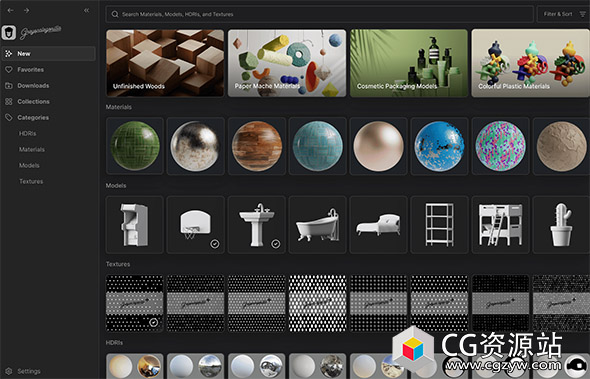Select the fifth dot texture thumbnail
Image resolution: width=590 pixels, height=379 pixels.
tap(379, 303)
